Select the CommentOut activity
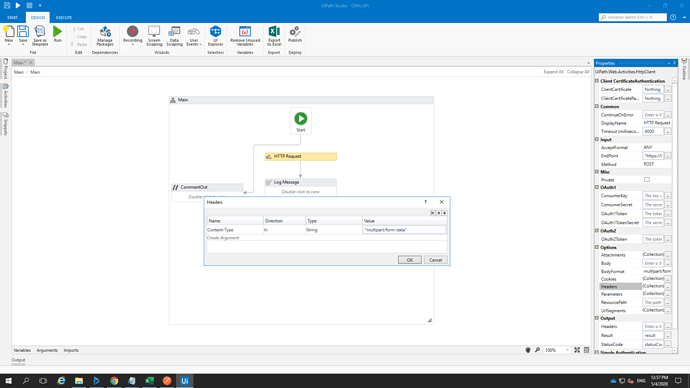This screenshot has width=690, height=388. (207, 187)
